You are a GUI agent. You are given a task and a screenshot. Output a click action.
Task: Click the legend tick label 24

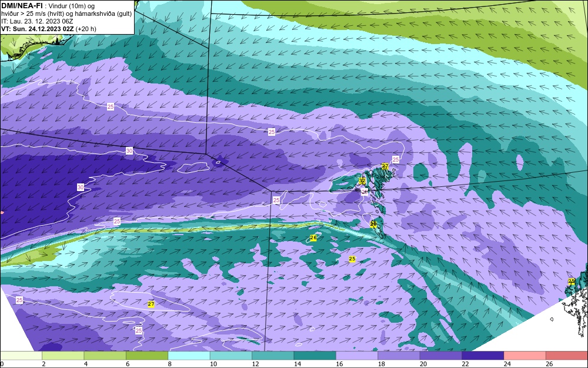click(507, 364)
